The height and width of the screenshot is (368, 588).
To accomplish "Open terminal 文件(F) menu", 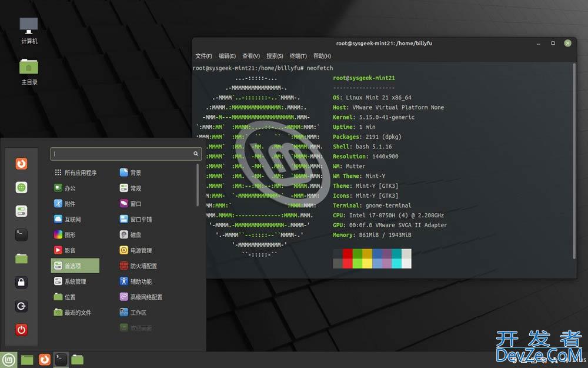I will click(203, 56).
